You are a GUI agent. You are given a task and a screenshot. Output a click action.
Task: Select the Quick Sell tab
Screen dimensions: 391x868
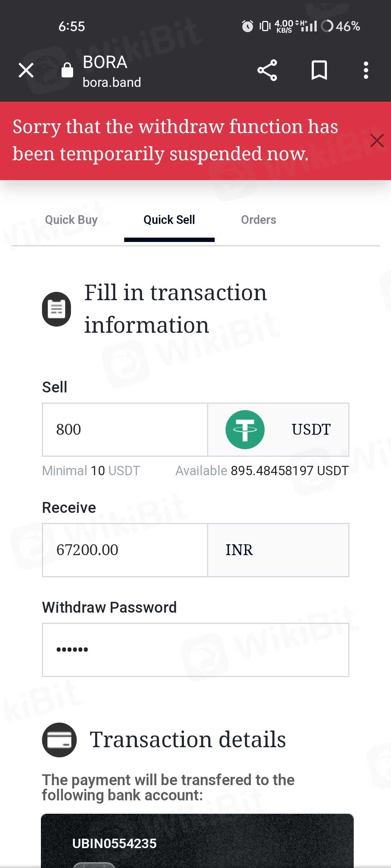coord(169,220)
